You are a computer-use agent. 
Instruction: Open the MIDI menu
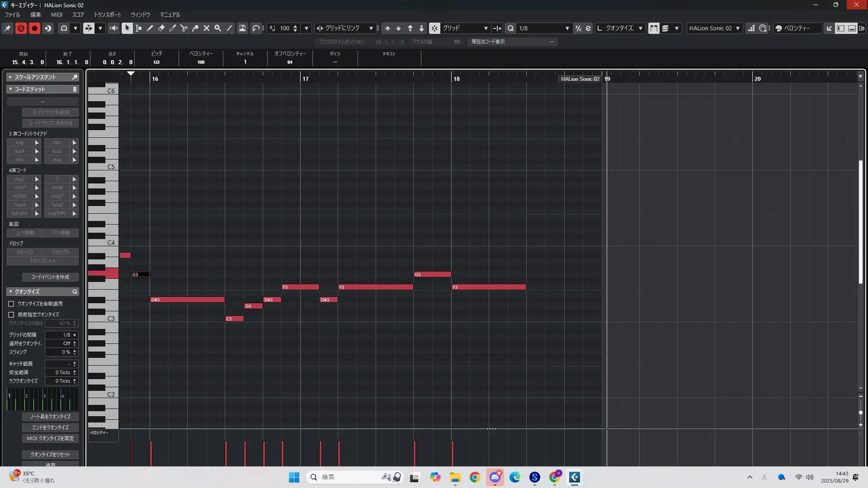(57, 14)
